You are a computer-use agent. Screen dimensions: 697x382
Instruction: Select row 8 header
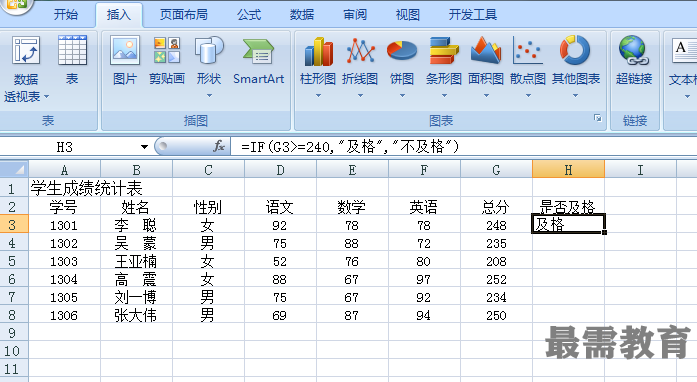pyautogui.click(x=14, y=314)
